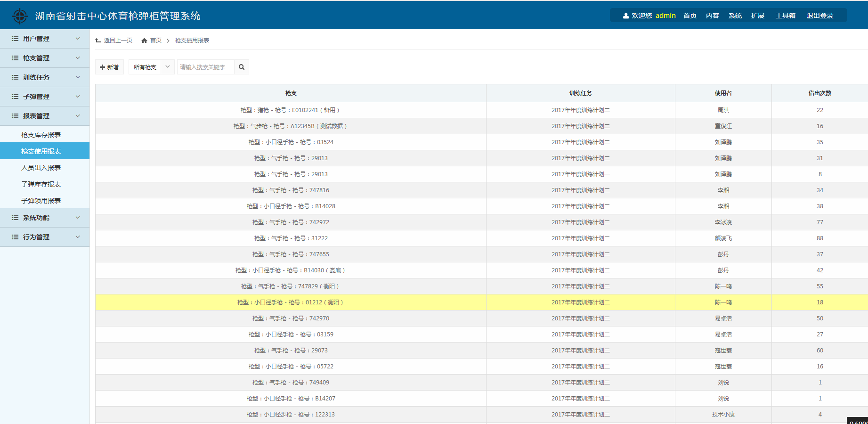The height and width of the screenshot is (424, 868).
Task: Open 工具箱 in top navigation
Action: point(785,16)
